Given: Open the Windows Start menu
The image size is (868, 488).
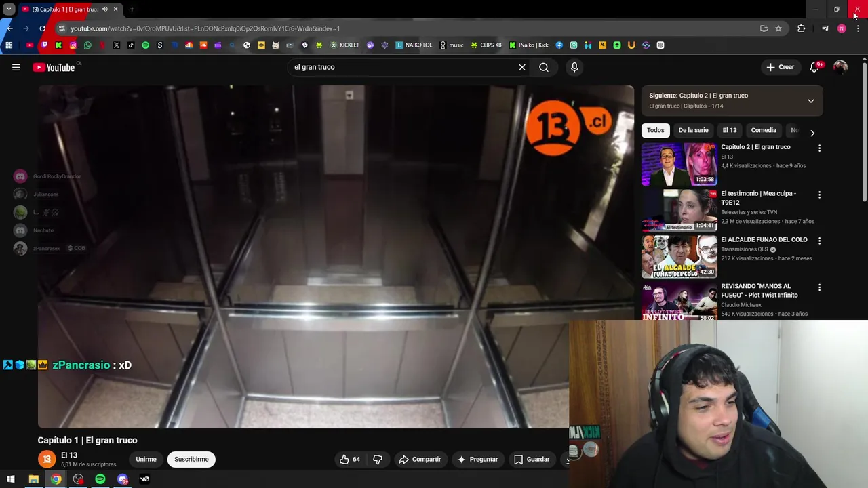Looking at the screenshot, I should [x=11, y=479].
